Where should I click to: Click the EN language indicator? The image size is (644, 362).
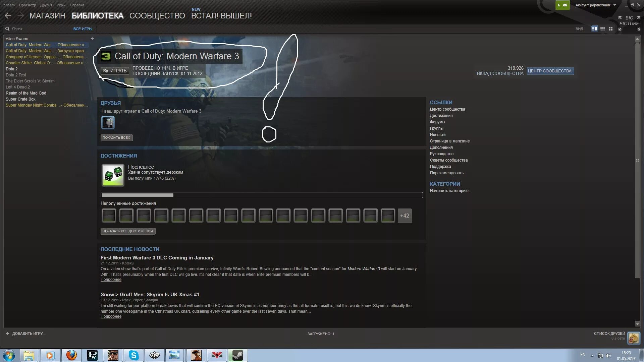(583, 355)
